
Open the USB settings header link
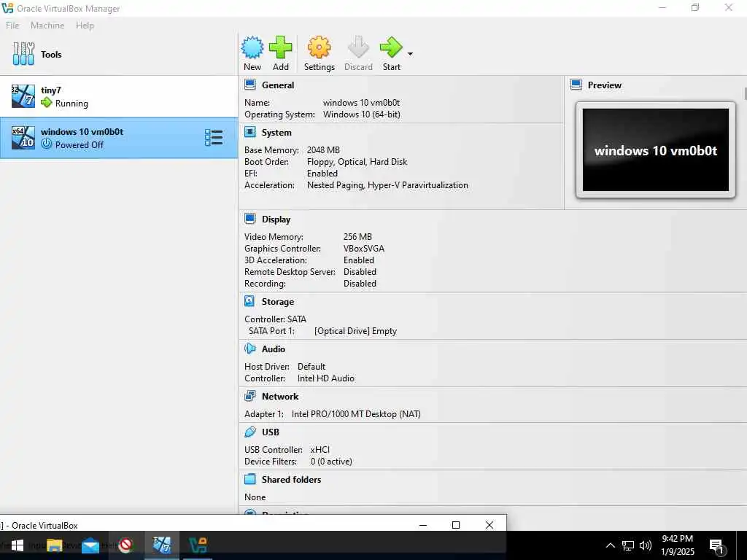coord(271,432)
